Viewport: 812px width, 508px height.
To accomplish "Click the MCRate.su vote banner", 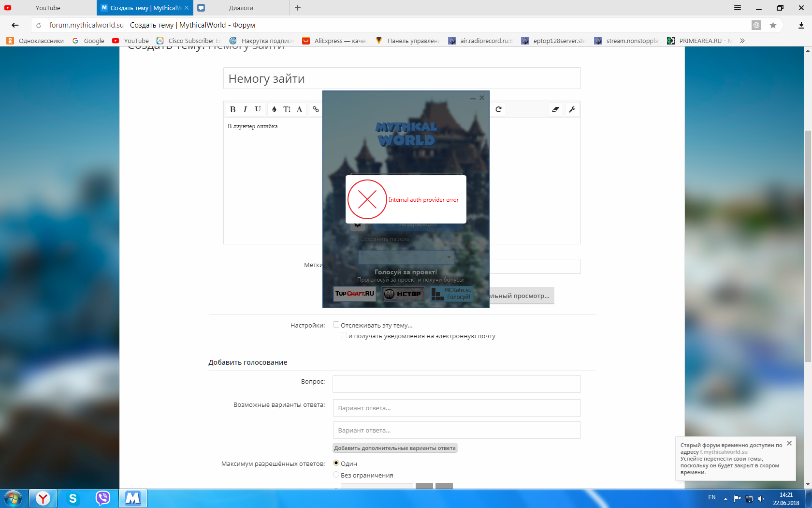I will pyautogui.click(x=451, y=294).
